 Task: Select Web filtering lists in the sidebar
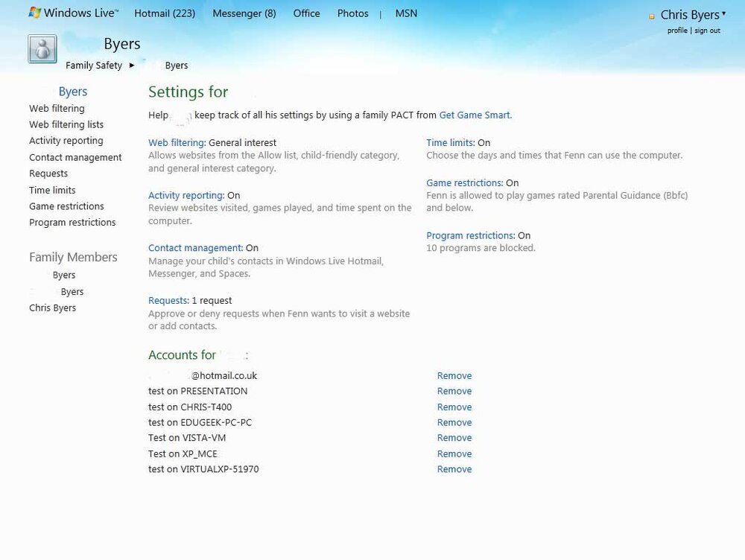[x=66, y=124]
